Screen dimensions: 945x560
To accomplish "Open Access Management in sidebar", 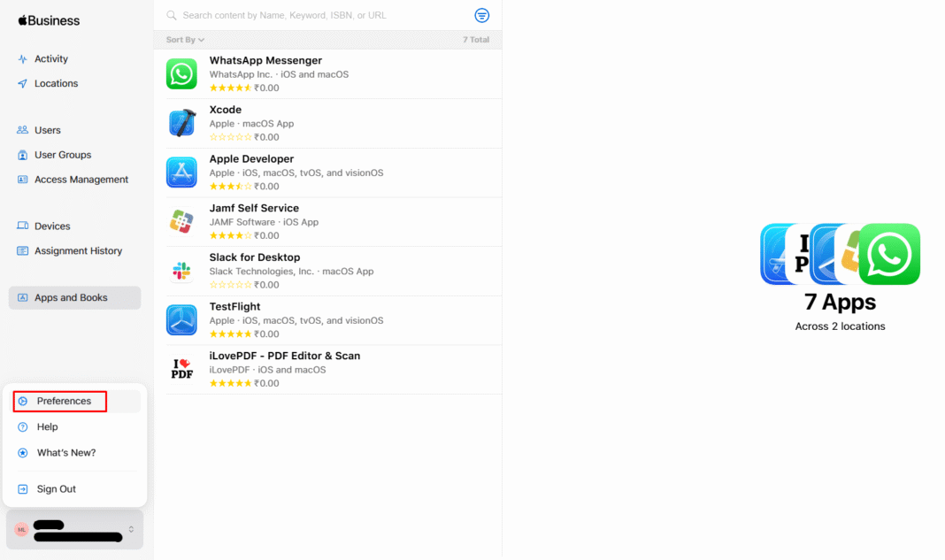I will click(81, 180).
